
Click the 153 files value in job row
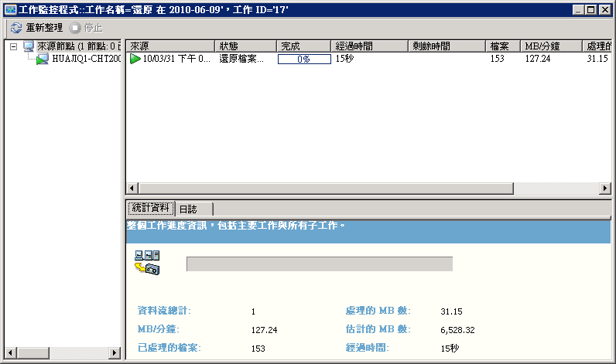pyautogui.click(x=497, y=59)
